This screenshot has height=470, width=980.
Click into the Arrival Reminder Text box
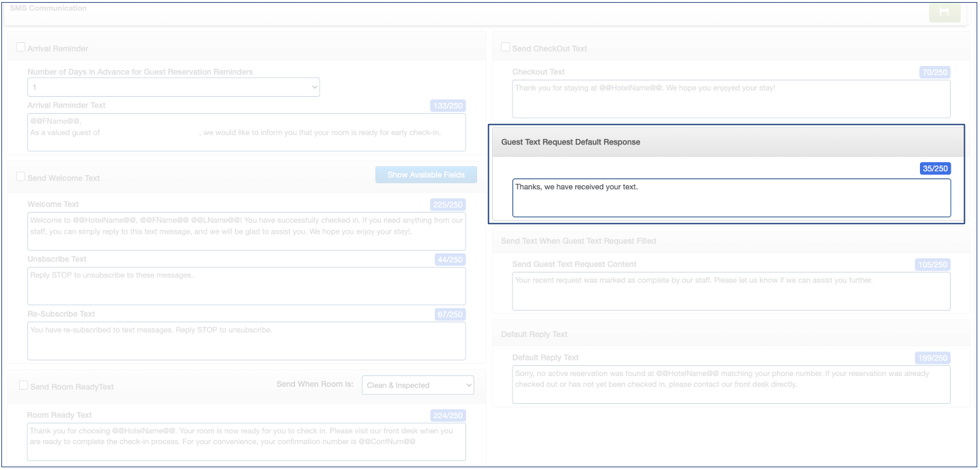tap(246, 132)
